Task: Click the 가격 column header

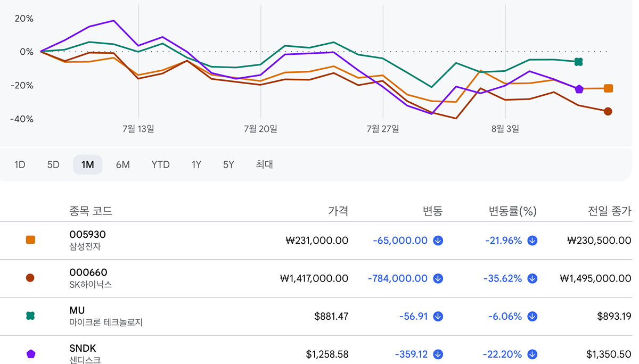Action: tap(338, 211)
